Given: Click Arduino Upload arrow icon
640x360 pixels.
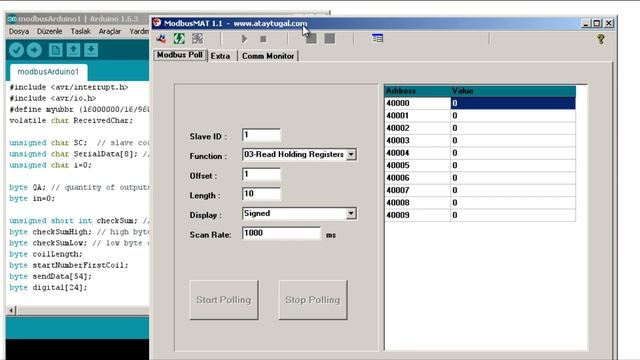Looking at the screenshot, I should tap(34, 50).
